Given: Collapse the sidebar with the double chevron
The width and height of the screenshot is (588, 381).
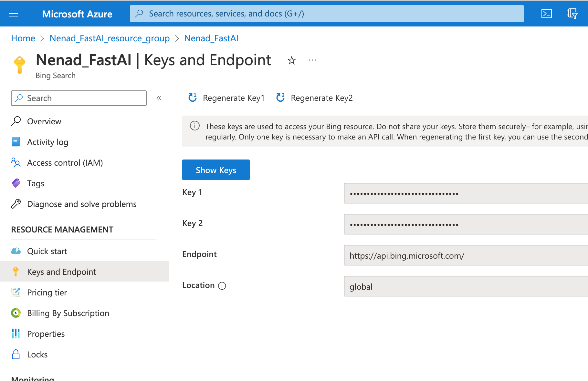Looking at the screenshot, I should coord(159,98).
